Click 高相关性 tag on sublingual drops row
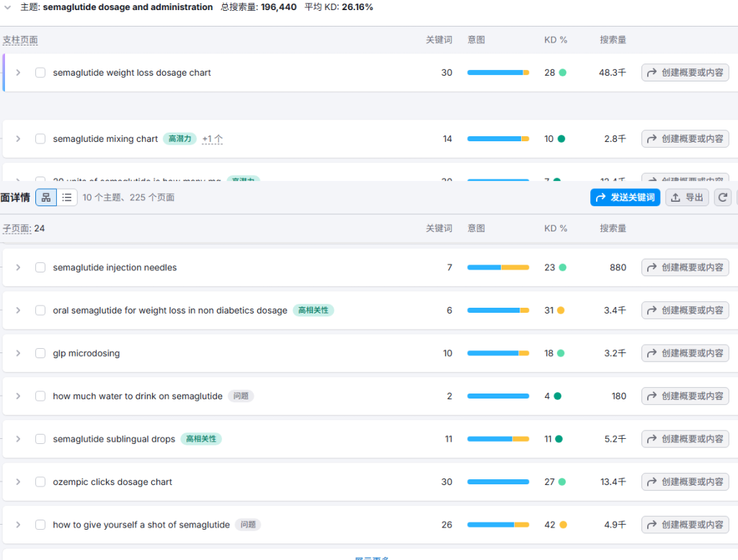738x560 pixels. click(x=201, y=439)
